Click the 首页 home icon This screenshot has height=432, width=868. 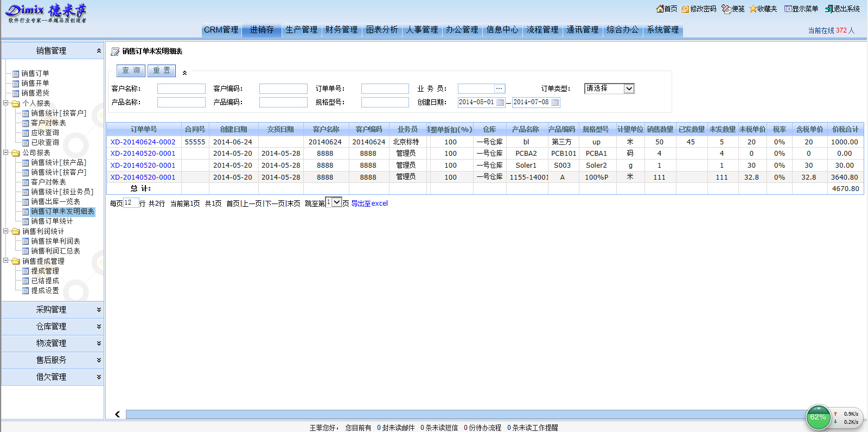click(660, 9)
